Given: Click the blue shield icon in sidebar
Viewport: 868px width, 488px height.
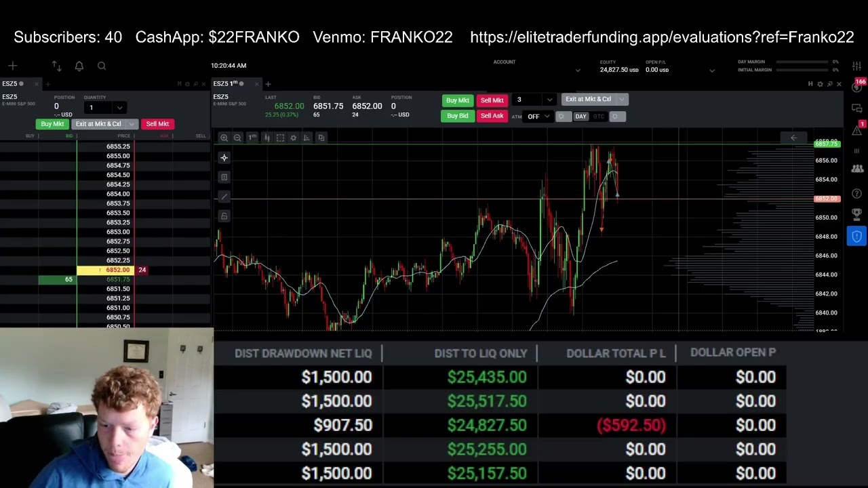Looking at the screenshot, I should [857, 237].
